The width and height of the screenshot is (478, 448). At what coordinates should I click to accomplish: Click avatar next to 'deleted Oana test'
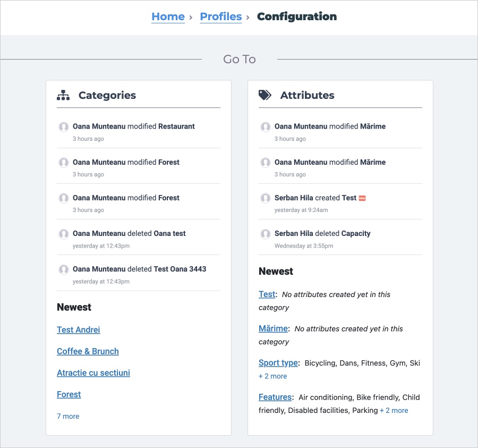click(x=64, y=234)
